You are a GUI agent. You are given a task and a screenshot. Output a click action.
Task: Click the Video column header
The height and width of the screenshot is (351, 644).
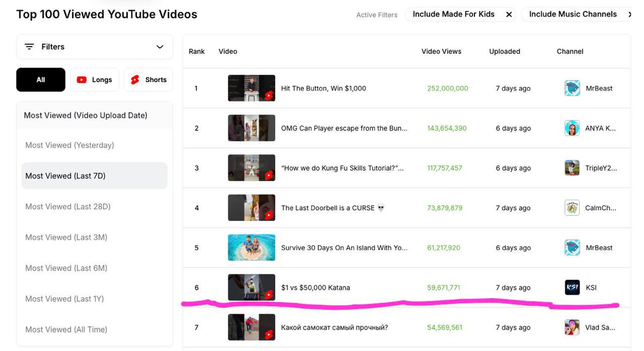[x=228, y=52]
